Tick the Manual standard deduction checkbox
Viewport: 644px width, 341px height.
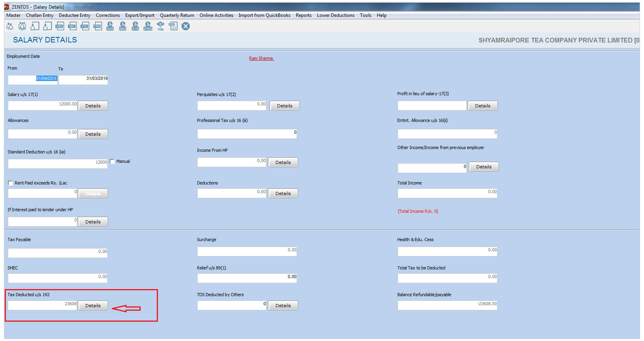click(112, 161)
